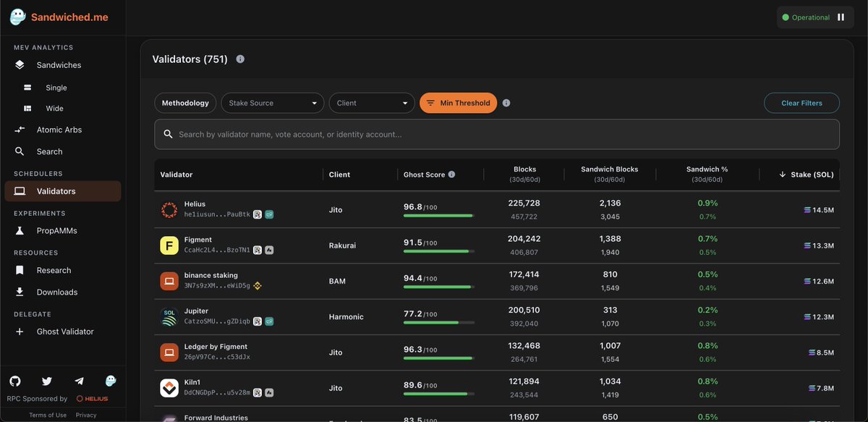Click Helius ghost score bar 96.8
Viewport: 868px width, 422px height.
pyautogui.click(x=439, y=216)
